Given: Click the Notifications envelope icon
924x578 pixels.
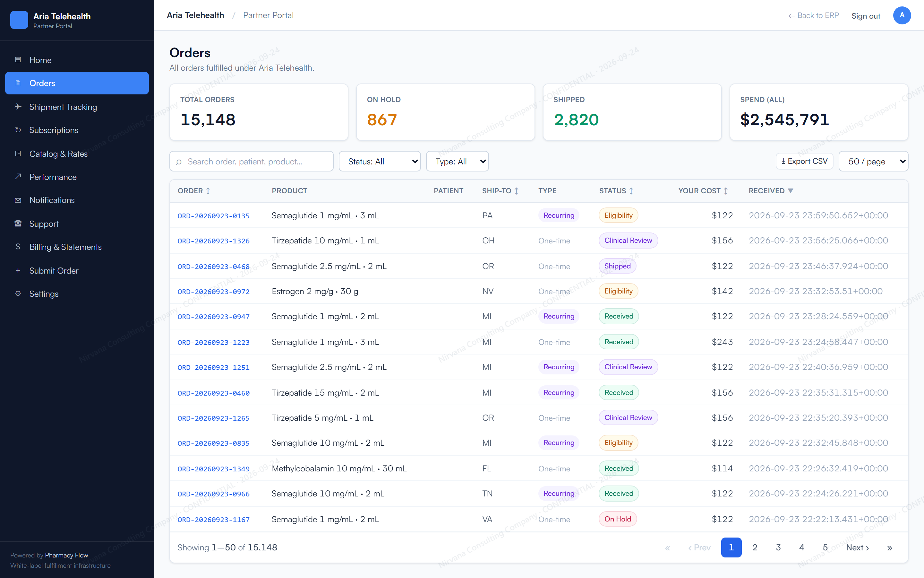Looking at the screenshot, I should click(x=18, y=200).
